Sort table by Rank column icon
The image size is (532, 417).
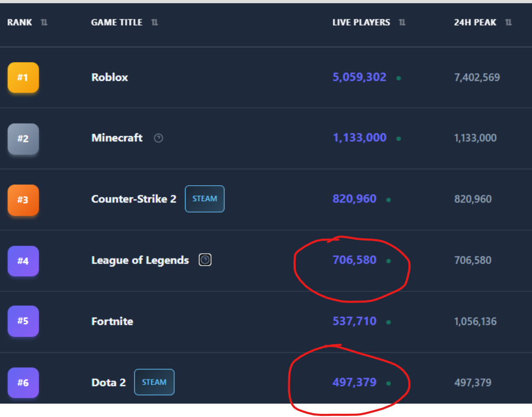click(x=44, y=22)
